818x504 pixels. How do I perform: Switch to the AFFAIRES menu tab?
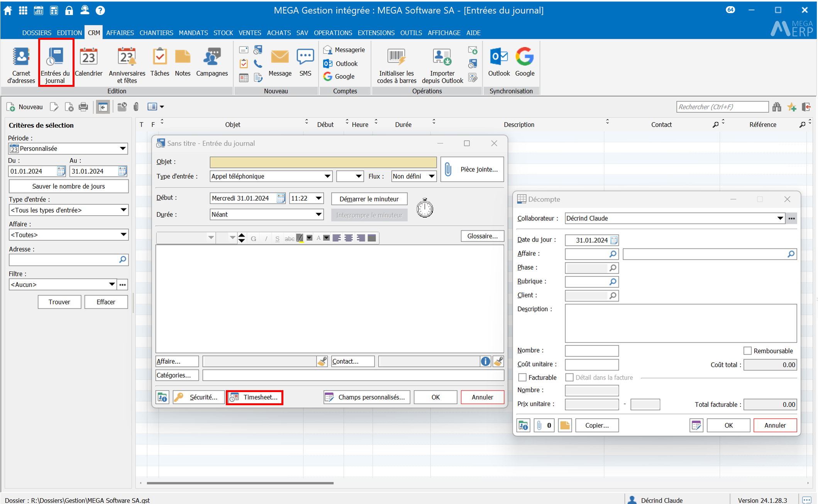tap(120, 33)
